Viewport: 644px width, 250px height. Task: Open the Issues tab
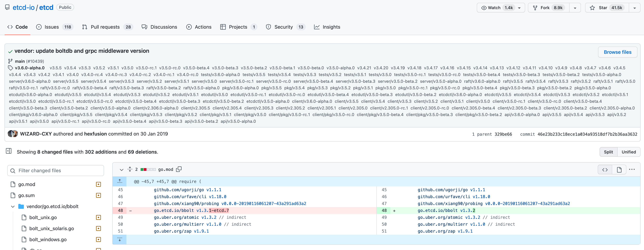(x=54, y=27)
